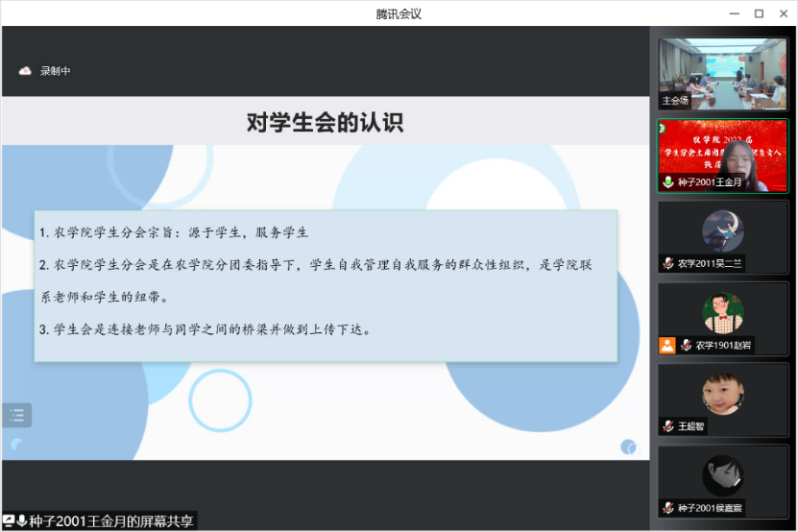Screen dimensions: 798x532
Task: Click 吴二兰's avatar tile
Action: [x=723, y=230]
